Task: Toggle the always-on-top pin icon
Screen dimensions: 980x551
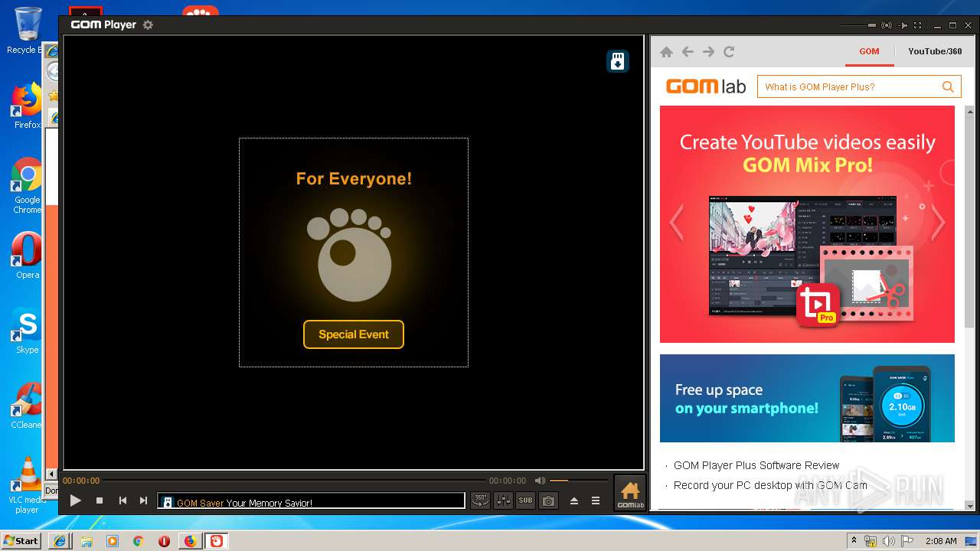Action: [x=903, y=25]
